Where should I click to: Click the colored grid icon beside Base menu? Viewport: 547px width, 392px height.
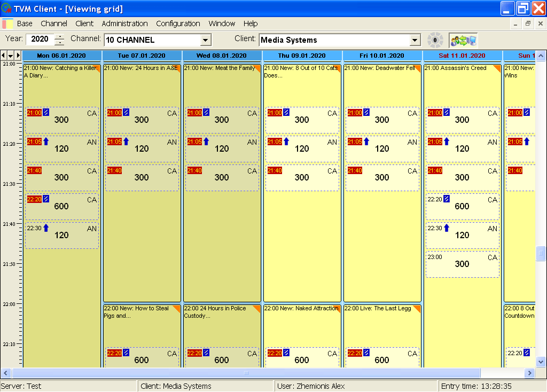click(7, 23)
